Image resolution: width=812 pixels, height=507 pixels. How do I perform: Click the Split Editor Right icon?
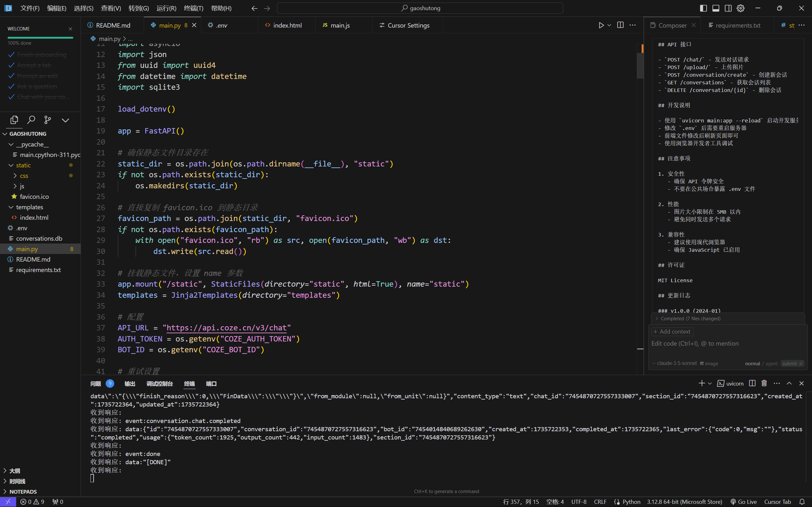[620, 25]
